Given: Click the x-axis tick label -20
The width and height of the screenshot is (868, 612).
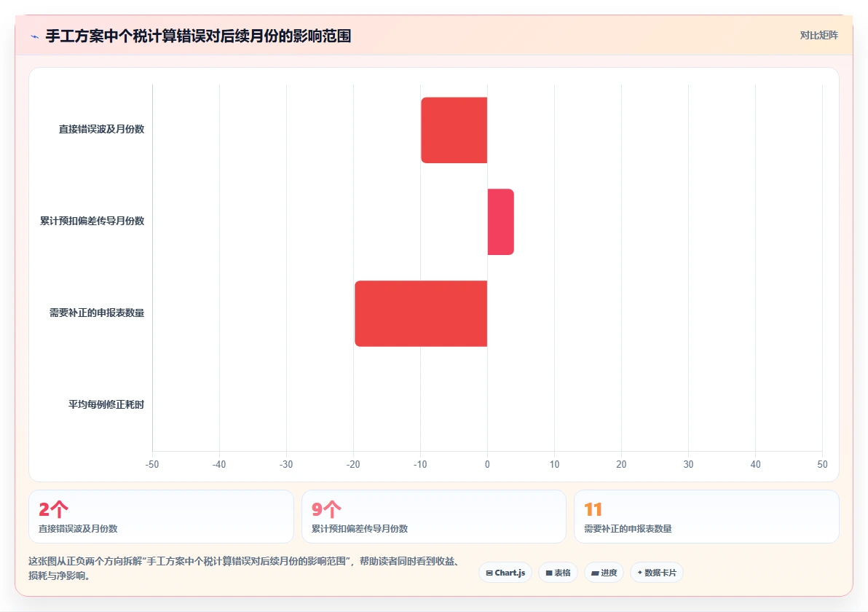Looking at the screenshot, I should (353, 465).
